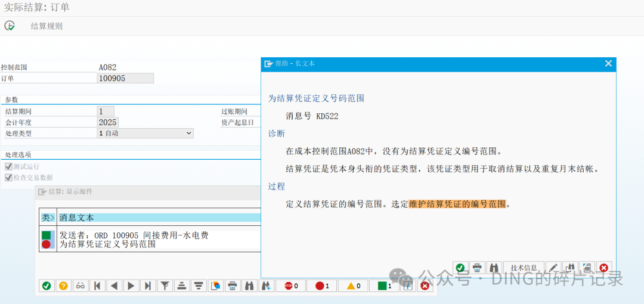
Task: Click binoculars find next icon with plus
Action: point(266,285)
